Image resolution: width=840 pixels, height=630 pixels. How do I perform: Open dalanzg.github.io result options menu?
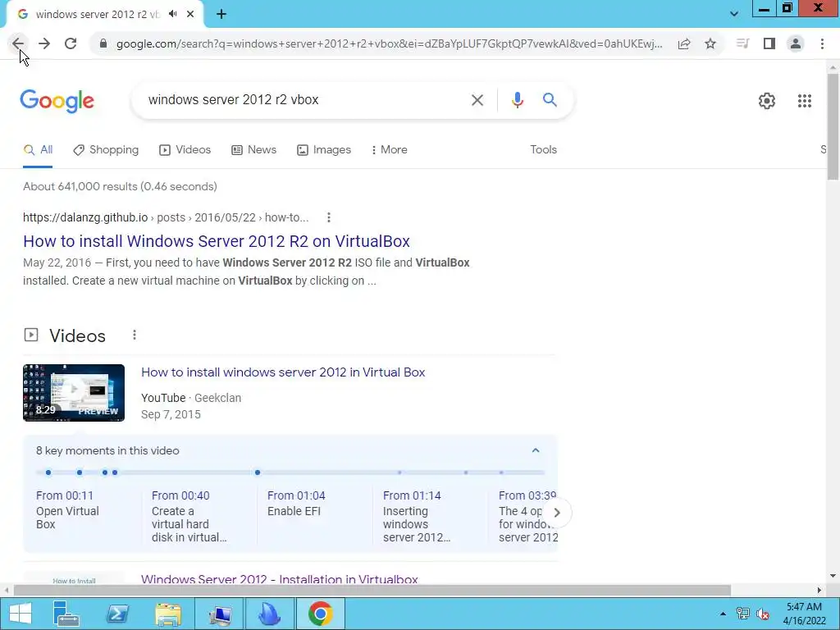coord(329,217)
